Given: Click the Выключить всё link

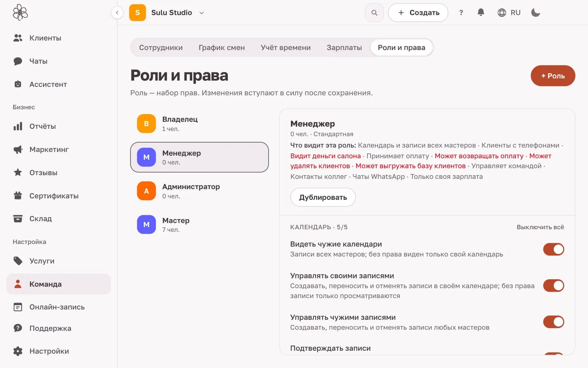Looking at the screenshot, I should coord(540,227).
